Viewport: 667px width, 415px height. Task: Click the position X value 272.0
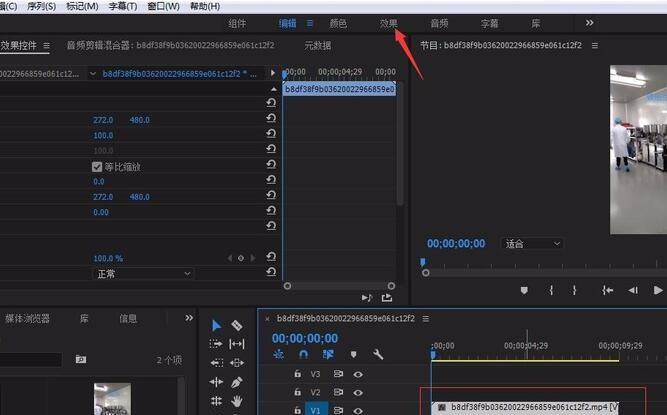click(x=104, y=120)
